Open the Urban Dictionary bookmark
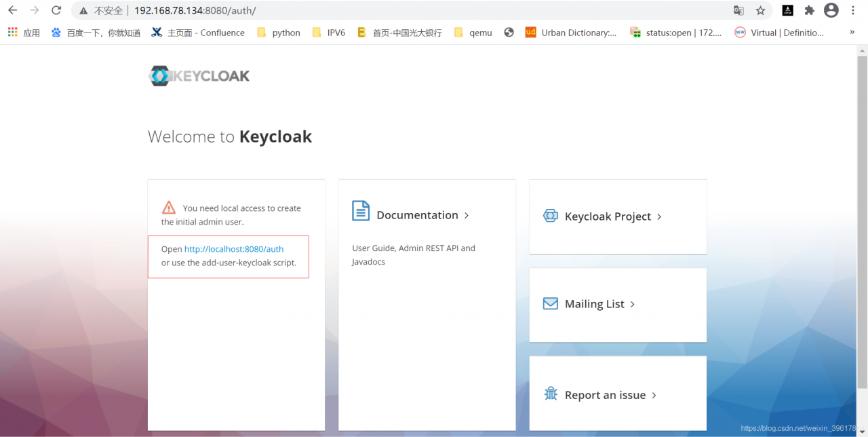The image size is (868, 437). coord(571,33)
